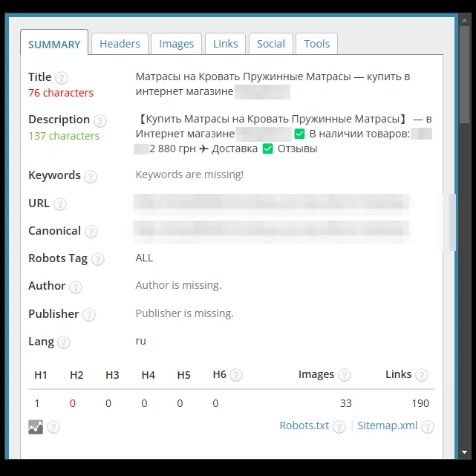The height and width of the screenshot is (476, 476).
Task: Click the Links count help icon
Action: click(x=422, y=375)
